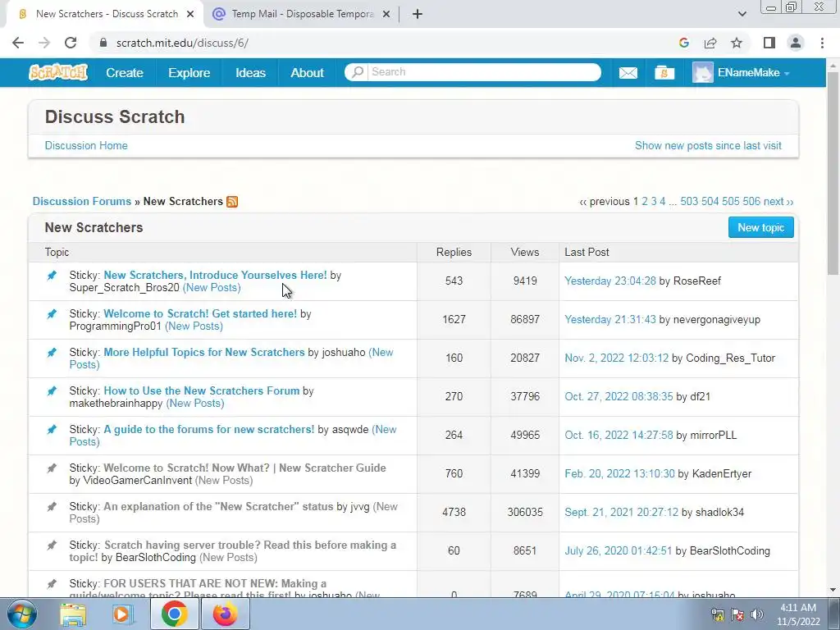Click the address bar URL scratch.mit.edu/discuss/6/

click(x=182, y=43)
